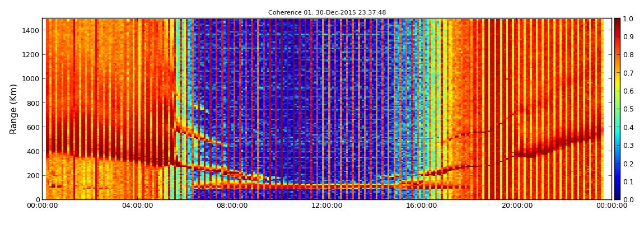Viewport: 644px width, 228px height.
Task: Click the 12:00:00 time axis label
Action: tap(328, 206)
